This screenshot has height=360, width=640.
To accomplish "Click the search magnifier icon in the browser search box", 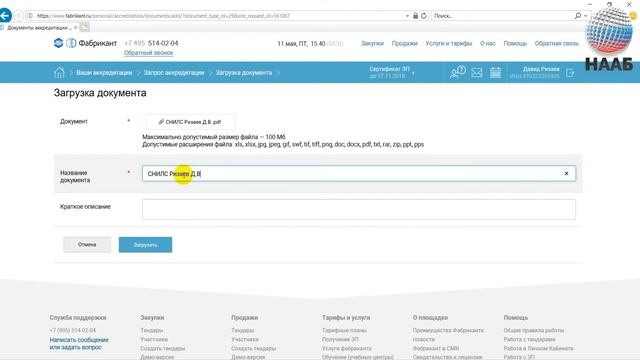I will tap(578, 16).
